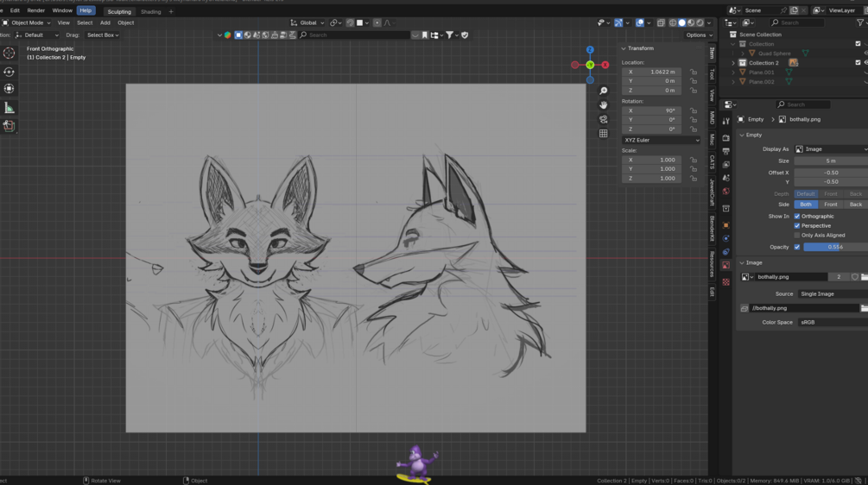Screen dimensions: 868x485
Task: Open the viewport View menu
Action: [x=64, y=22]
